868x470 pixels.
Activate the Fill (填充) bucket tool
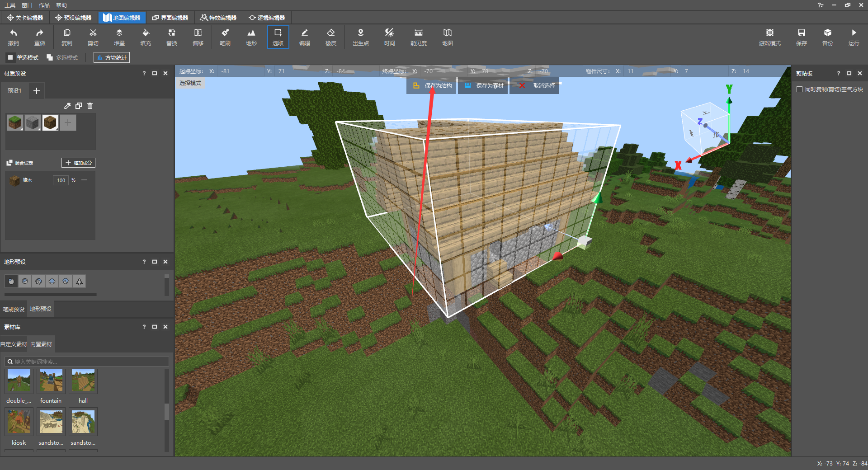point(146,37)
